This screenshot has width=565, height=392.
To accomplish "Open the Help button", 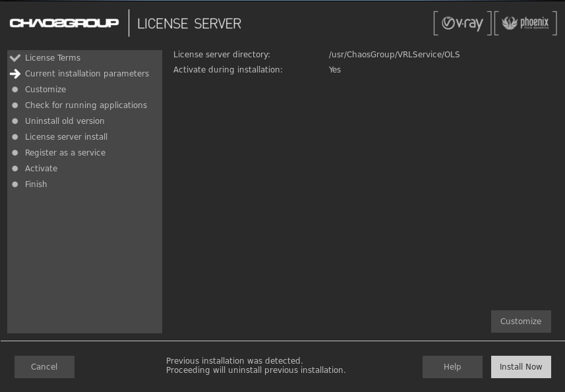I will (452, 367).
